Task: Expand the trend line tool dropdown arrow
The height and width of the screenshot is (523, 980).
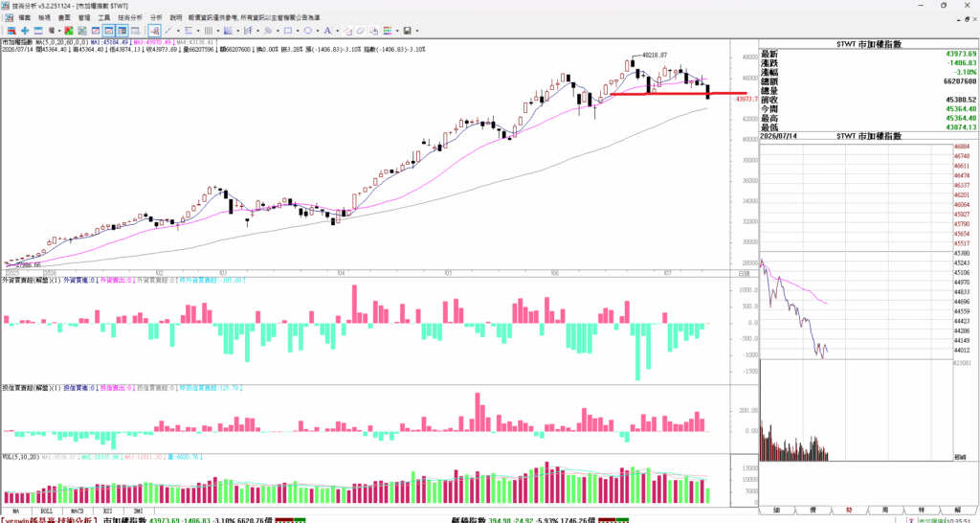Action: tap(178, 30)
